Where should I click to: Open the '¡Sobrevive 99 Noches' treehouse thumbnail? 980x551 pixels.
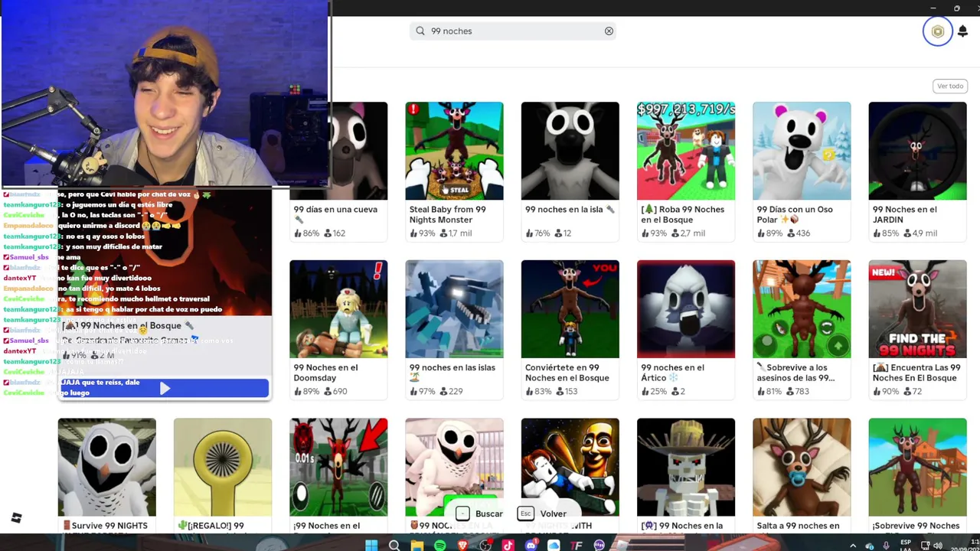point(917,467)
